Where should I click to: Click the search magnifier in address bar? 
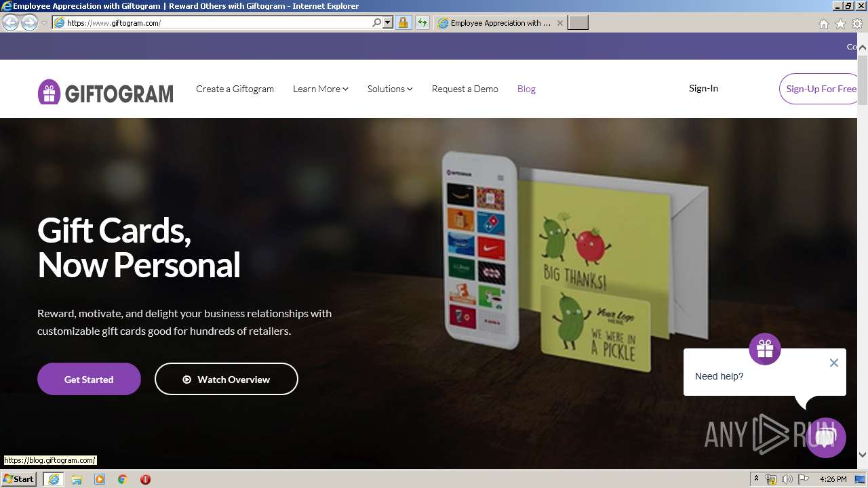pos(376,22)
